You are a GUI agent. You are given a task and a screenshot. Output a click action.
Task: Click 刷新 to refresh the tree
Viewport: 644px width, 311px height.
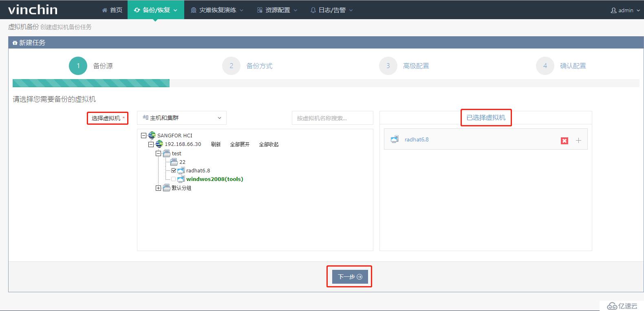[x=216, y=144]
